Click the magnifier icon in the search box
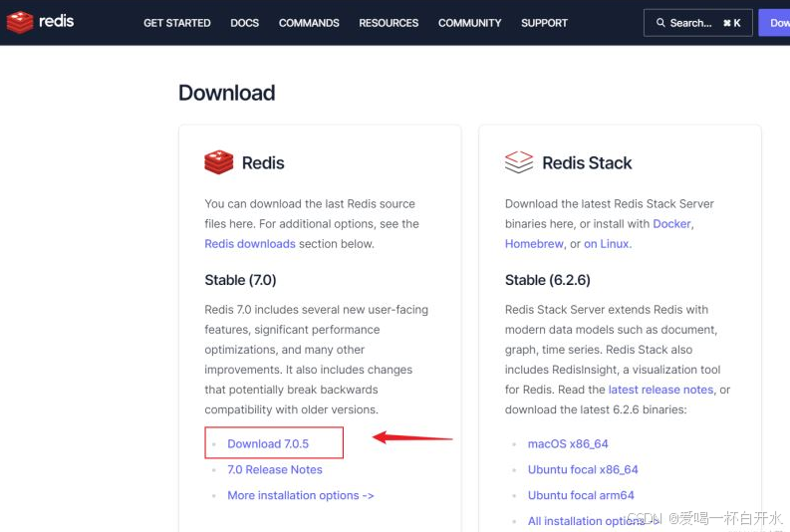 pyautogui.click(x=660, y=23)
